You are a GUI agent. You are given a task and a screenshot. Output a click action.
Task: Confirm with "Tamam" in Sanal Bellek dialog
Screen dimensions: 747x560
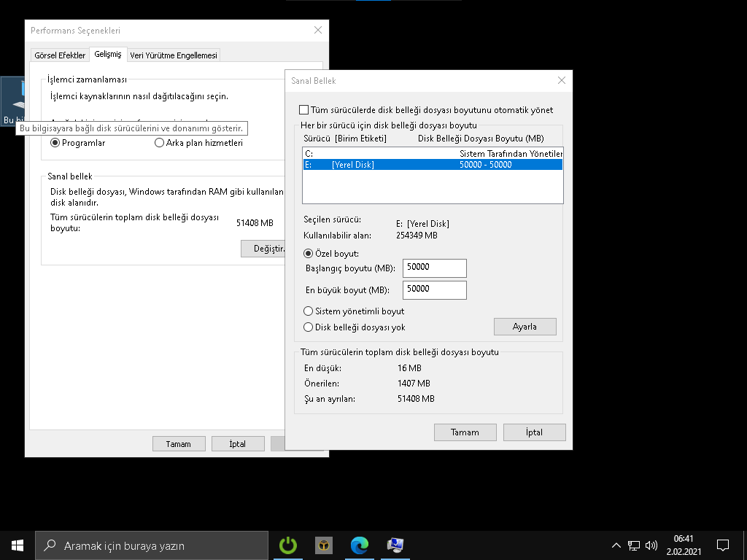(x=465, y=432)
